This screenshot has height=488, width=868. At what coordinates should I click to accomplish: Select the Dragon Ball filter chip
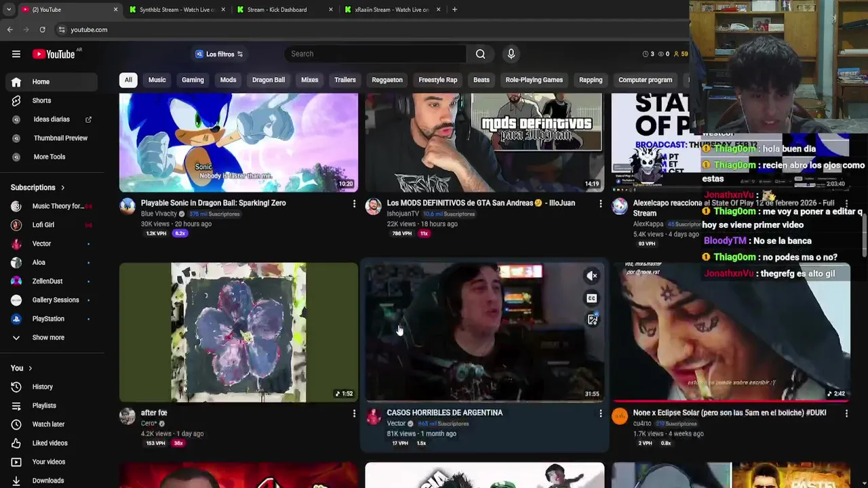269,80
